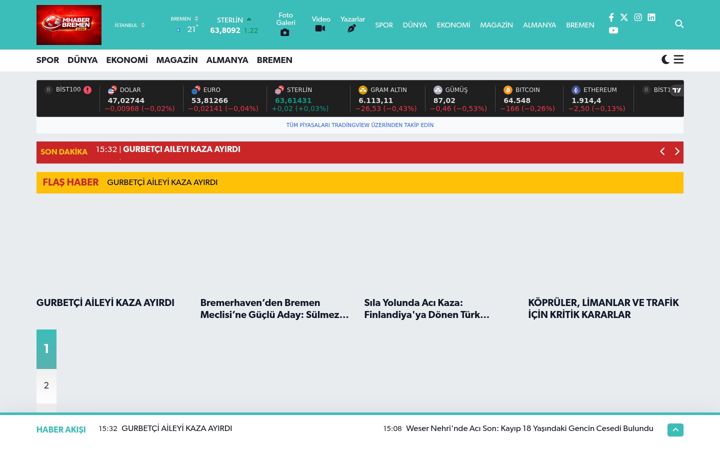Open Haber Akışı item Gurbetçi Aileyi Kaza Ayırdı
Screen dimensions: 720x450
[x=177, y=428]
